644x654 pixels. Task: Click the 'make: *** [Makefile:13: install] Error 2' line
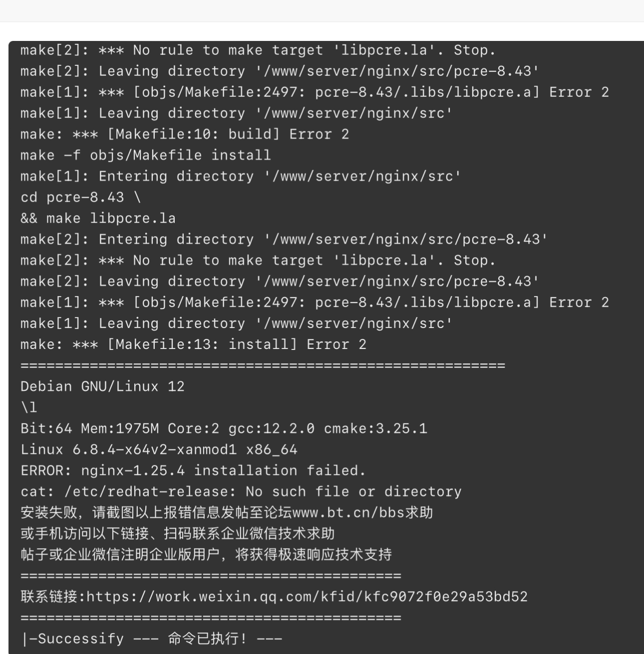point(193,344)
